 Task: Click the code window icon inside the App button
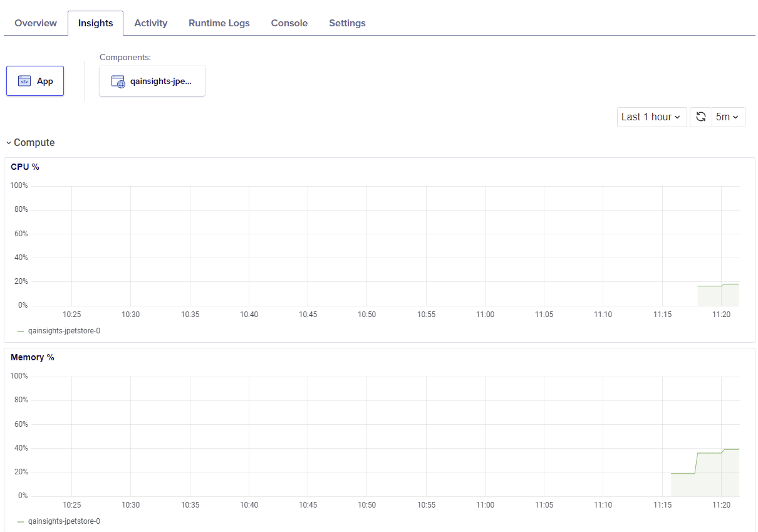point(25,80)
